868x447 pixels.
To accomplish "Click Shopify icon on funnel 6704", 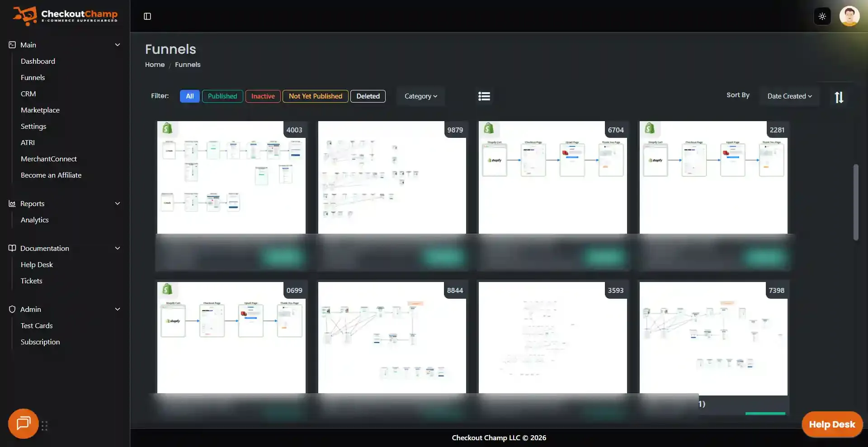I will [x=489, y=128].
